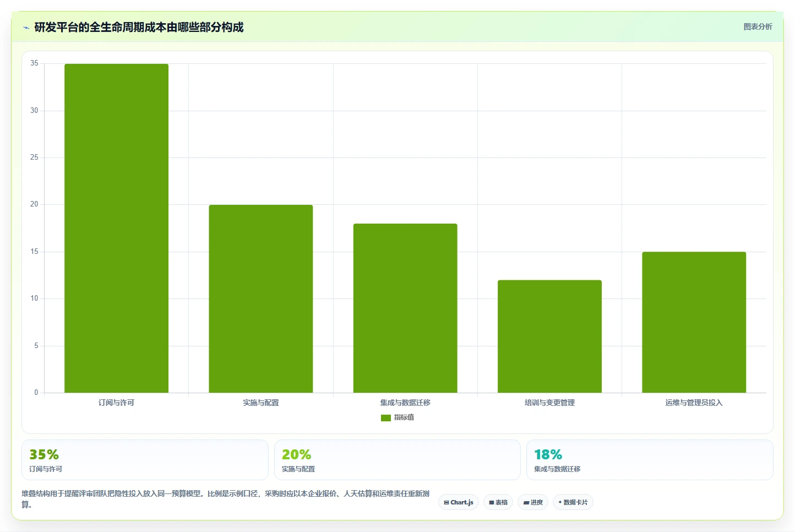
Task: Click the 指标值 legend label
Action: tap(404, 418)
